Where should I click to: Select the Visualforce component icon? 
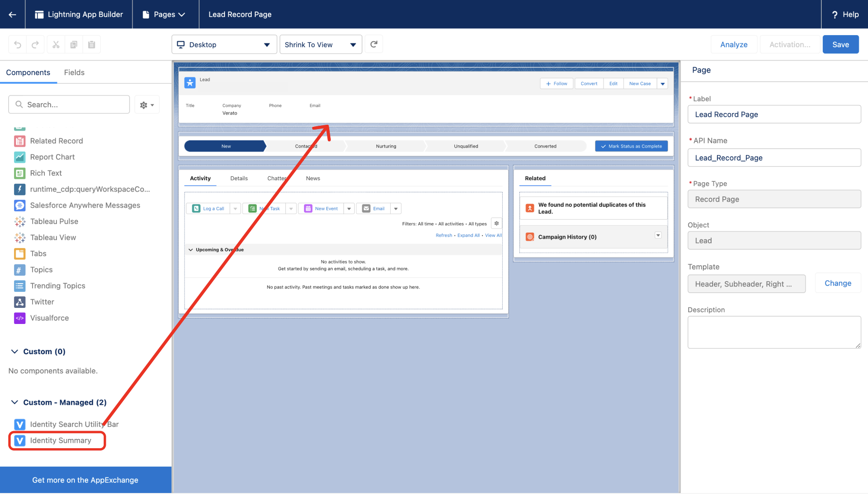(19, 318)
